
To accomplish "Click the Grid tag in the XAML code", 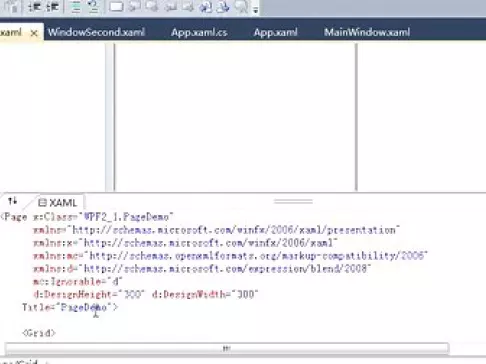I will click(x=39, y=333).
